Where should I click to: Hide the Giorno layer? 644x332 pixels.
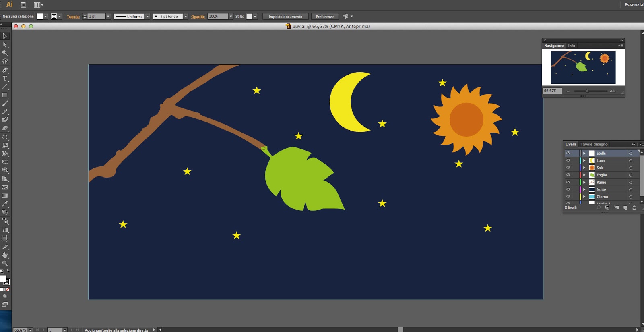point(568,197)
